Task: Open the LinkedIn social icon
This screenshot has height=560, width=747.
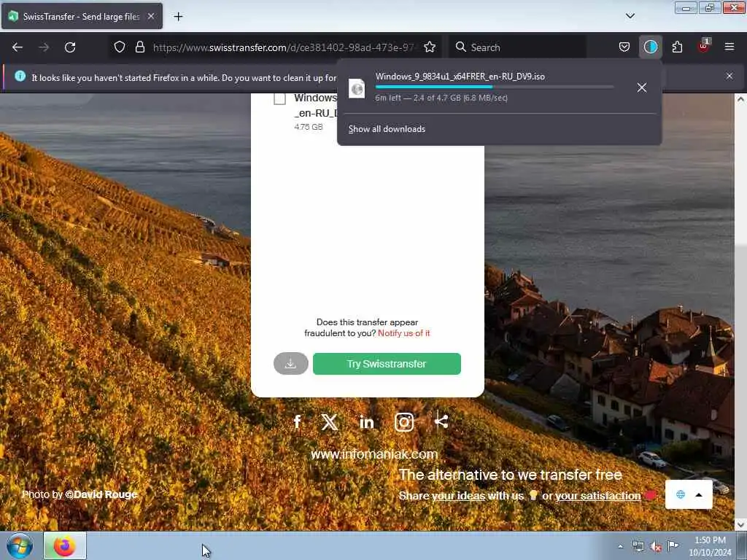Action: pyautogui.click(x=366, y=422)
